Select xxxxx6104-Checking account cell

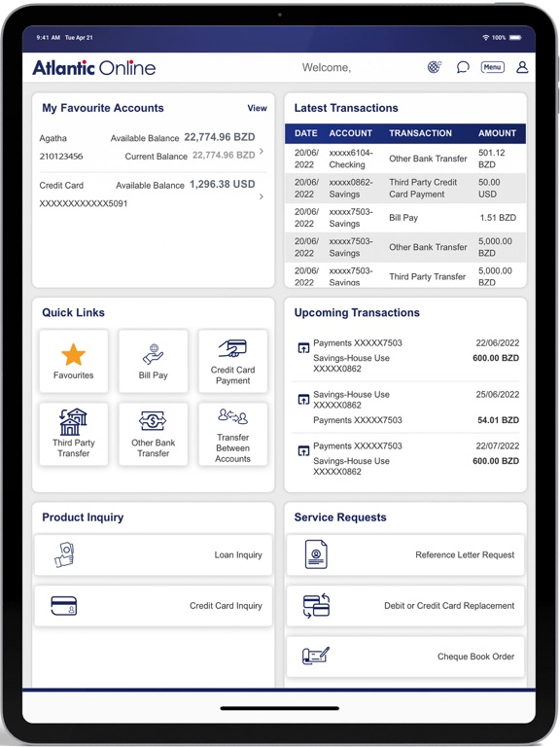[x=351, y=159]
